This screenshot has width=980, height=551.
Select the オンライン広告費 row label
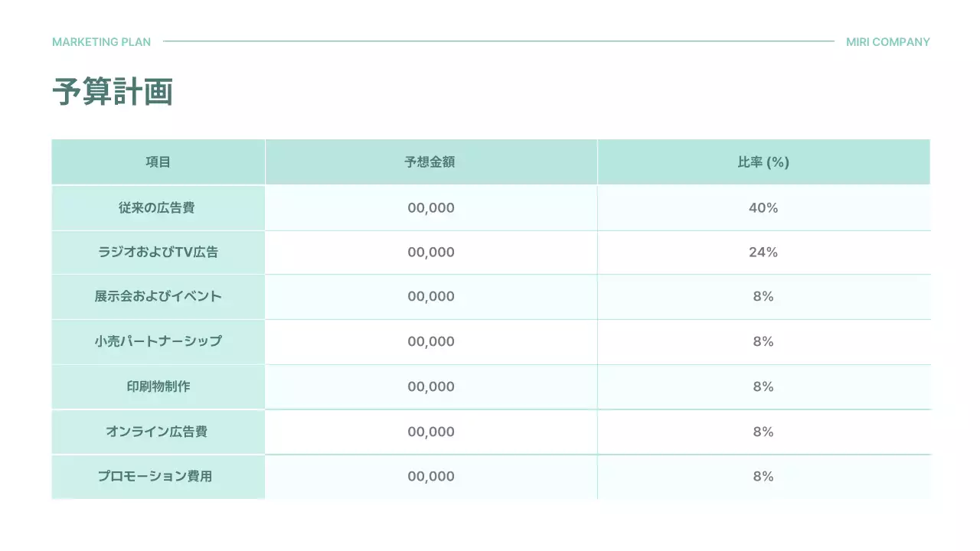[158, 432]
